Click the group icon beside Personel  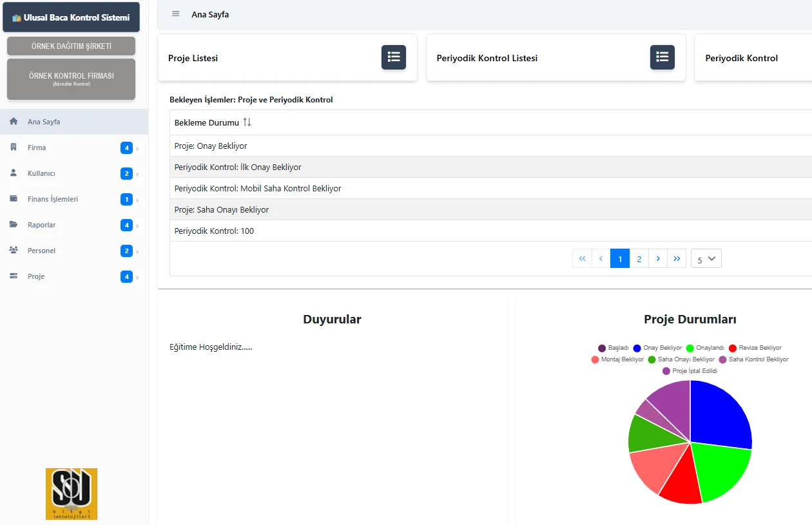[14, 251]
